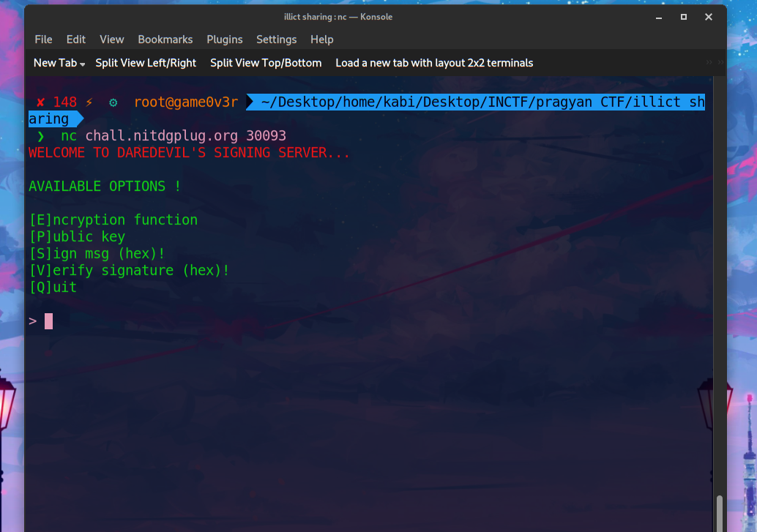This screenshot has height=532, width=757.
Task: Click the '[E]ncryption function' option text
Action: pos(113,220)
